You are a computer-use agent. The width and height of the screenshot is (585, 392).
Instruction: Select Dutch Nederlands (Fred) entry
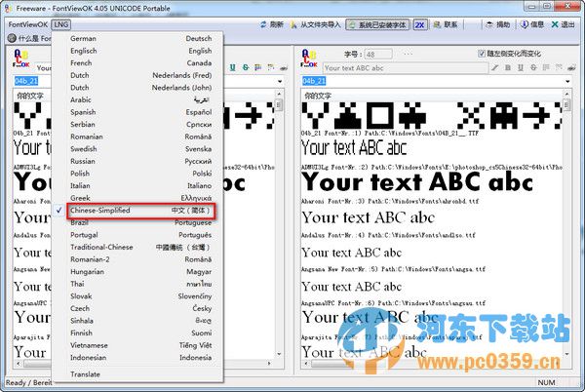(141, 75)
